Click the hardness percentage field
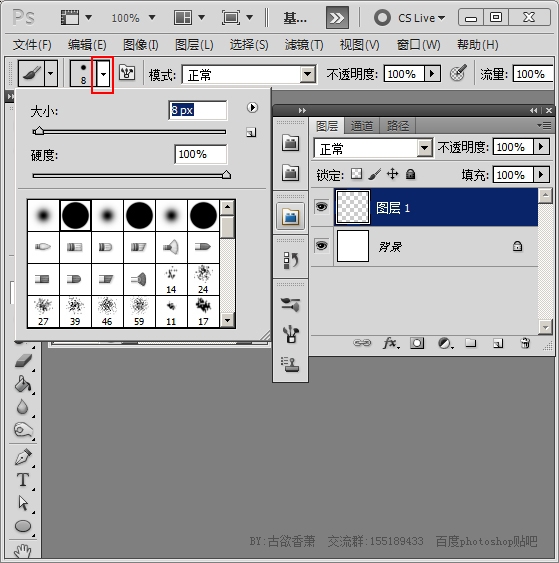 (201, 154)
